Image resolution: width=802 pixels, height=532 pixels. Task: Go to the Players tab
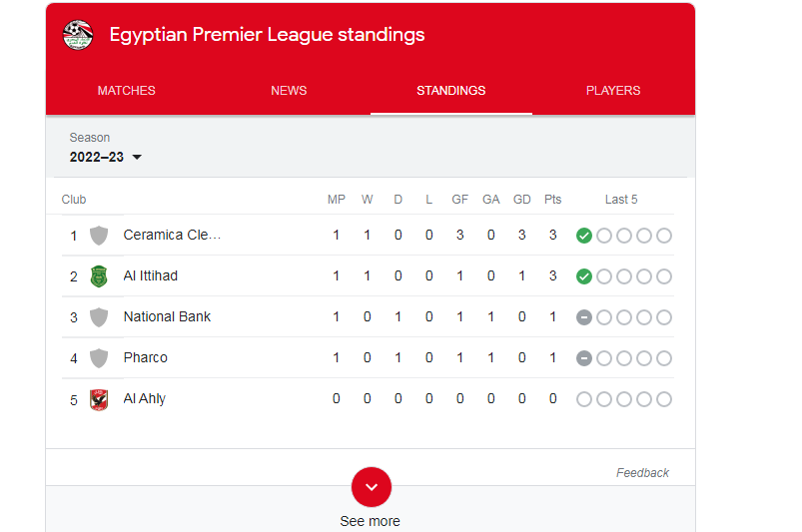[x=613, y=91]
